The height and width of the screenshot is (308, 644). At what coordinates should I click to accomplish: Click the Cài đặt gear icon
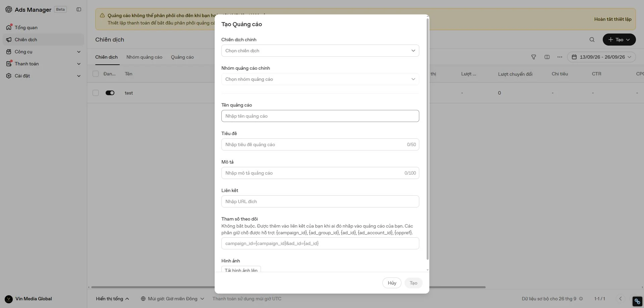click(x=9, y=76)
